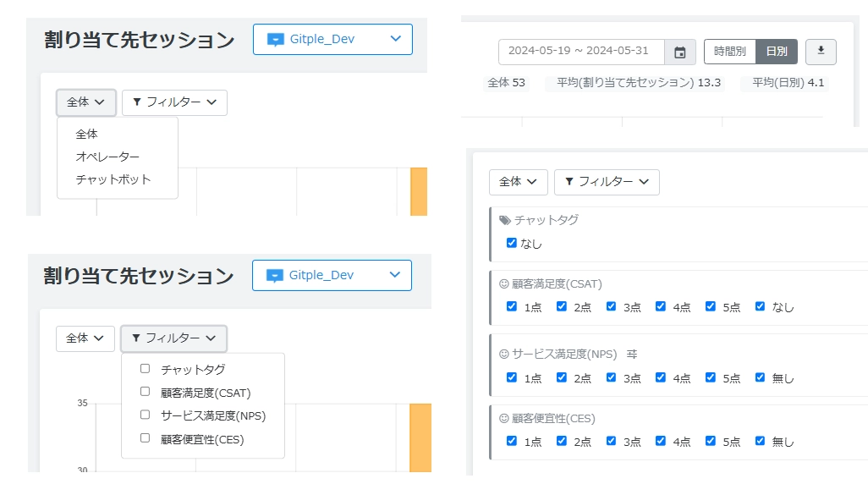Uncheck CES 4点 checkbox
Viewport: 868px width, 484px height.
(x=661, y=442)
